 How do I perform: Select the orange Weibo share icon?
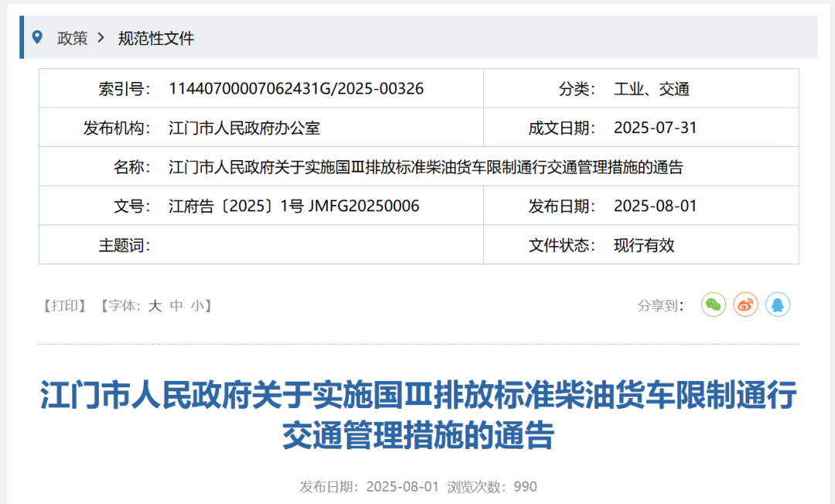[745, 305]
